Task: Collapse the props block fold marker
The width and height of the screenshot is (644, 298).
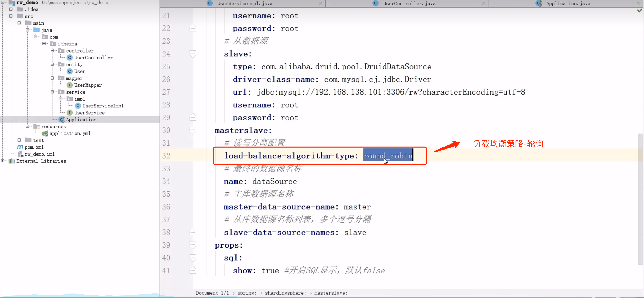Action: click(x=193, y=245)
